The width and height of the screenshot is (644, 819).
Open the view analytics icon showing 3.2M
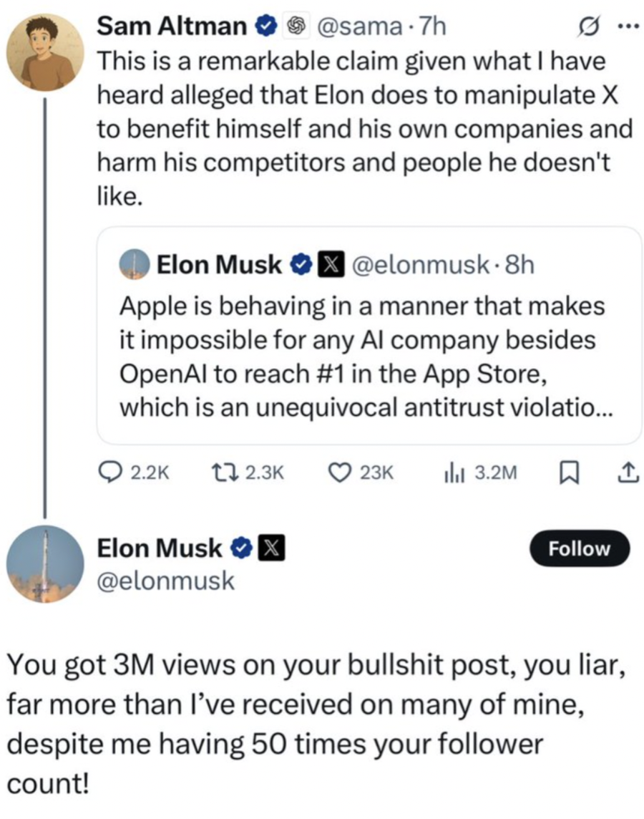(456, 472)
